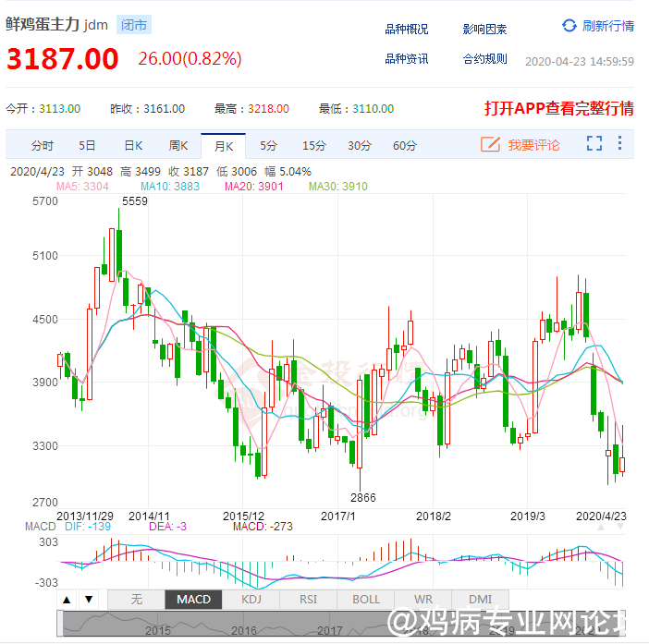Click the DEA: -3 indicator value
Viewport: 649px width, 644px height.
tap(167, 527)
